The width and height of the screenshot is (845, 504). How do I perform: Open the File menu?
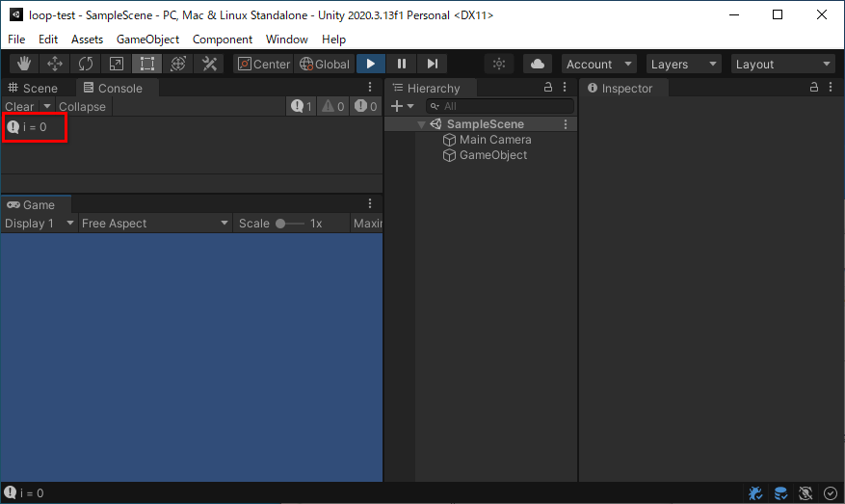point(16,40)
